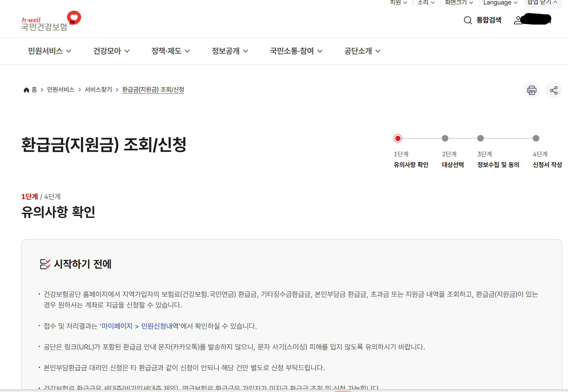Viewport: 568px width, 392px height.
Task: Navigate to 서비스찾기 via the breadcrumb
Action: [98, 90]
